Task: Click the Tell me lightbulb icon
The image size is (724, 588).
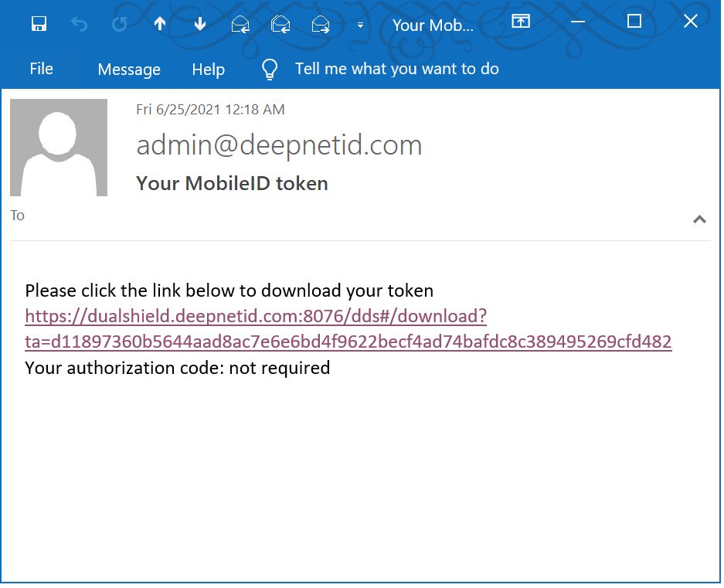Action: [269, 70]
